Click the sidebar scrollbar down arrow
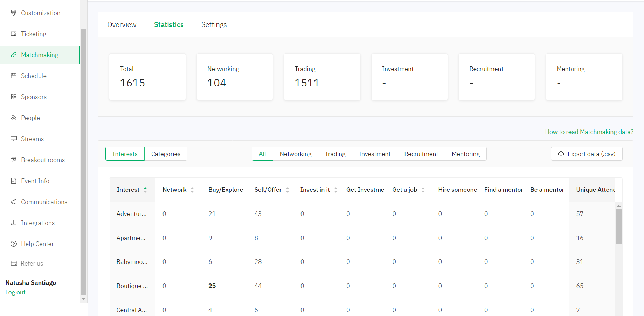644x316 pixels. [x=83, y=299]
